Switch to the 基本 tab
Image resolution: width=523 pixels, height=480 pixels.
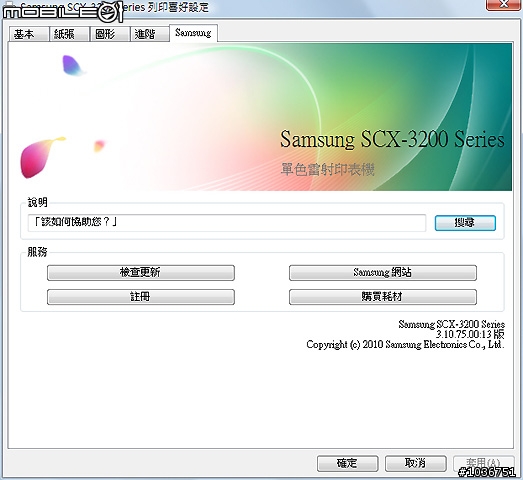(x=29, y=34)
